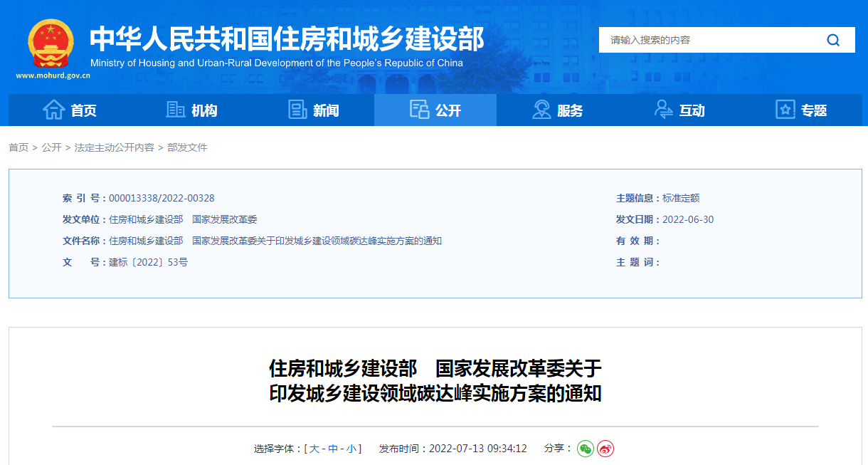The height and width of the screenshot is (465, 868).
Task: Open the 首页 navigation tab
Action: 70,110
